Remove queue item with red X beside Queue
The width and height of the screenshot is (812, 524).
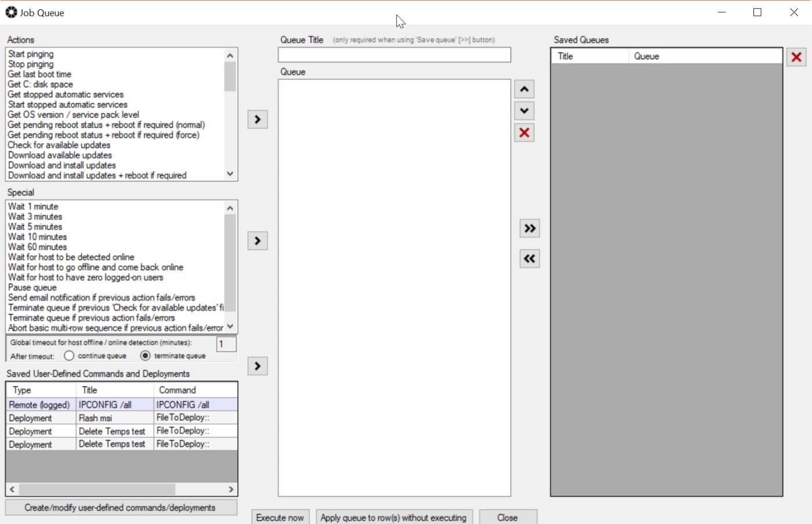524,133
